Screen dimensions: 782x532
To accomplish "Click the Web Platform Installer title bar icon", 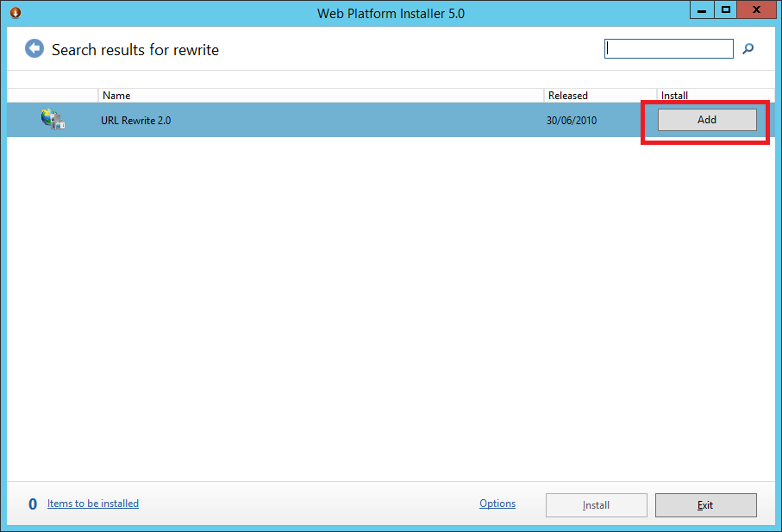I will tap(16, 12).
